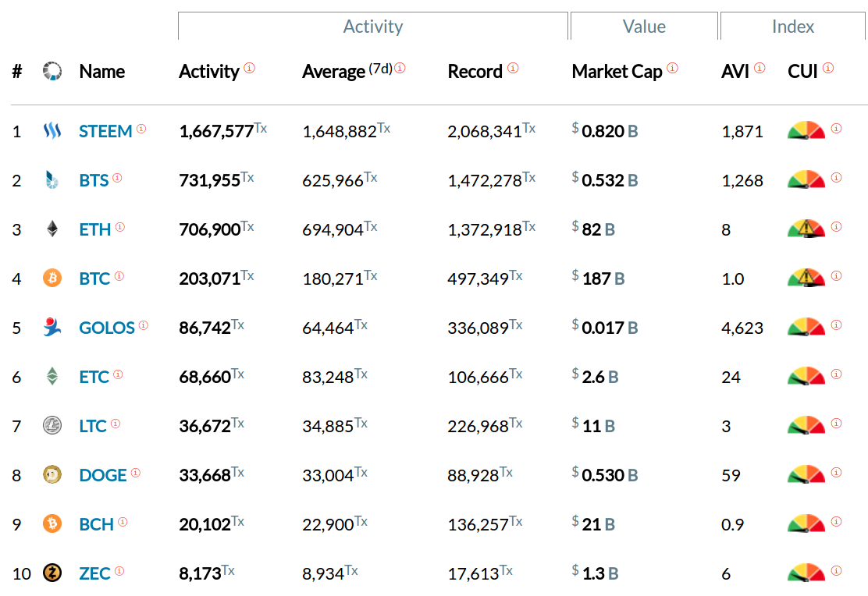Click the ZEC Zcash logo icon
868x596 pixels.
pos(52,573)
